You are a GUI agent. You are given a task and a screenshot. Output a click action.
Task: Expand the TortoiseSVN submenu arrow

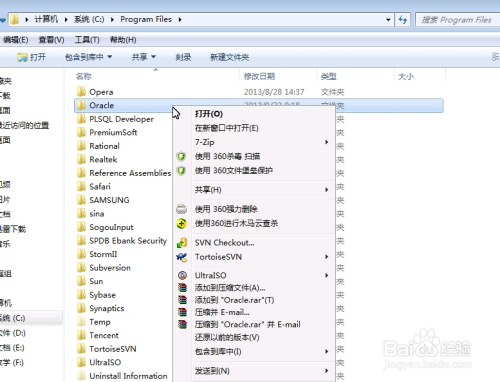pyautogui.click(x=327, y=257)
